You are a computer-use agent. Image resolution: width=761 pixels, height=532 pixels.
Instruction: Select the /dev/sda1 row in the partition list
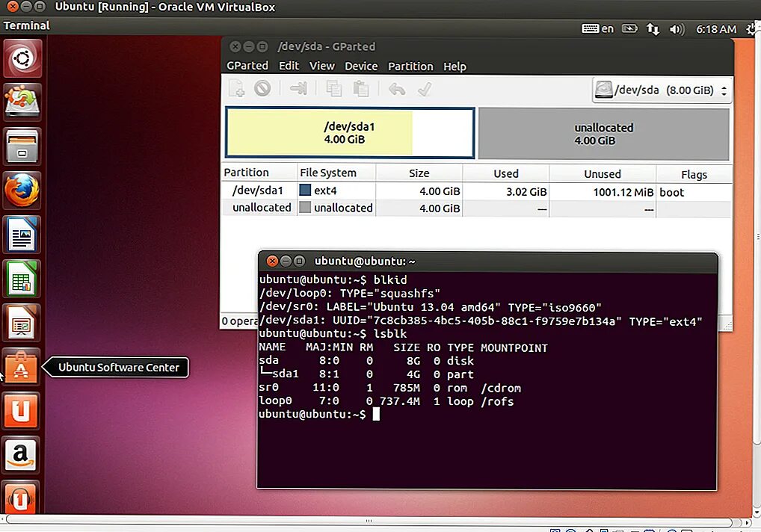(x=477, y=191)
